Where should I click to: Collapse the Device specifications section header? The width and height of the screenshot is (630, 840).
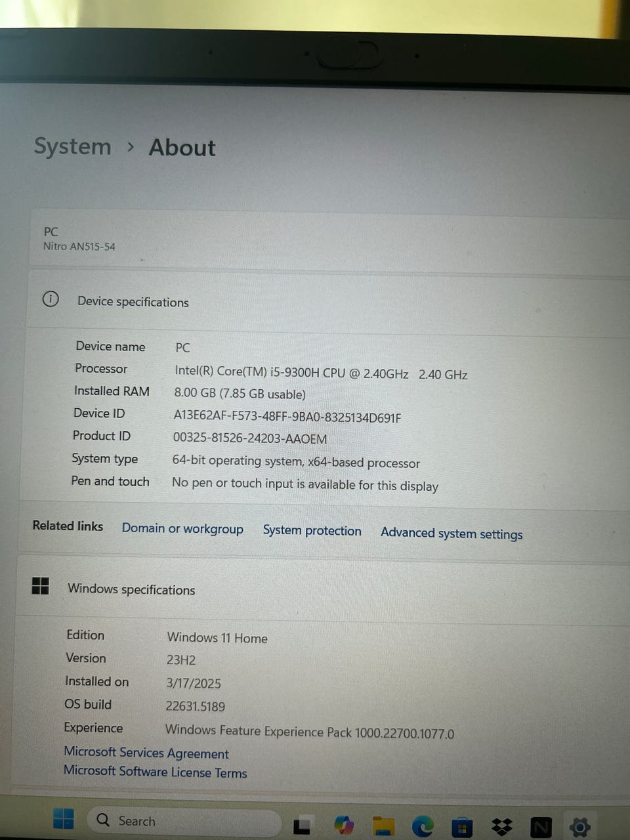click(x=328, y=302)
